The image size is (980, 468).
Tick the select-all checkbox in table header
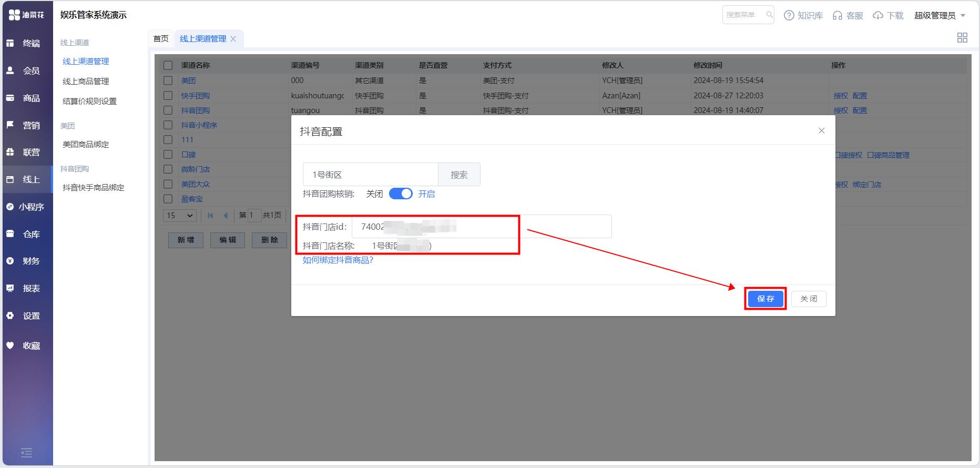pos(168,65)
